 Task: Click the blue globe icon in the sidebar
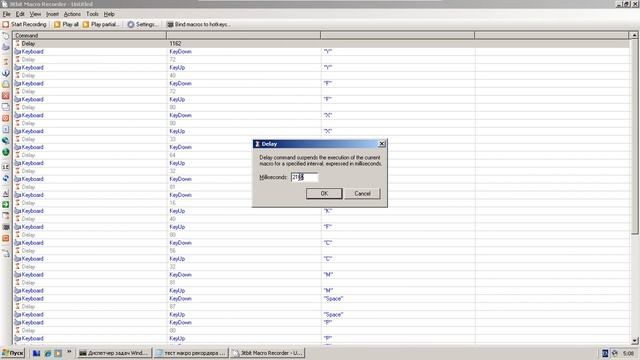tap(6, 141)
